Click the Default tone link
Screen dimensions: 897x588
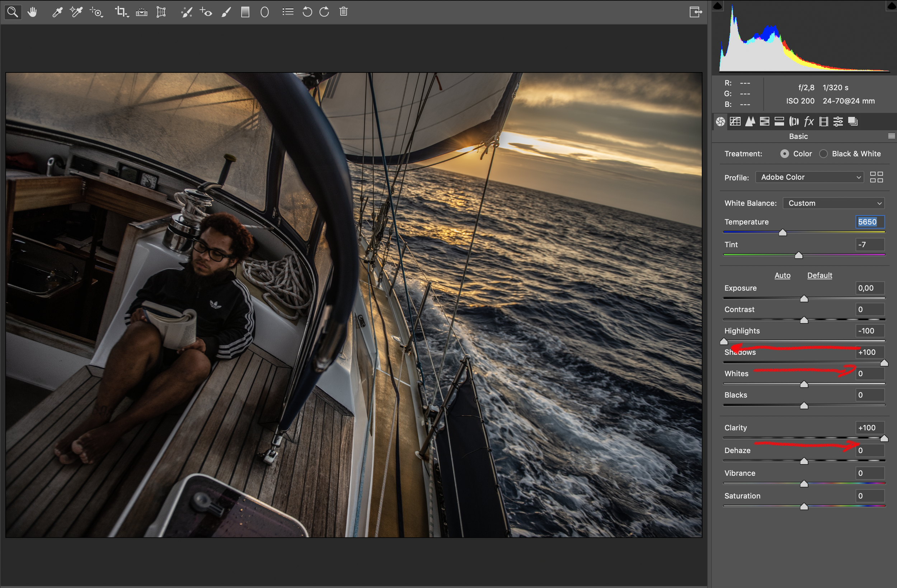coord(819,276)
